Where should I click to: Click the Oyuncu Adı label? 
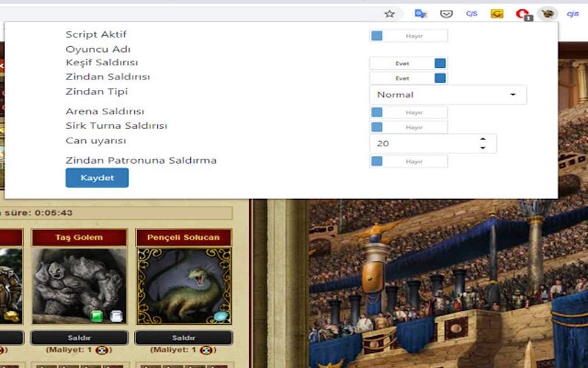[98, 49]
